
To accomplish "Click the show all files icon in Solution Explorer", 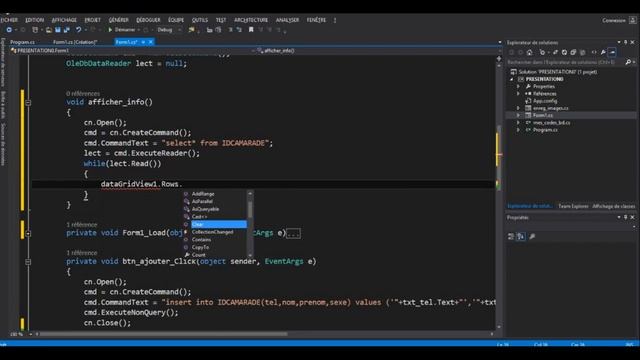I will coord(582,52).
